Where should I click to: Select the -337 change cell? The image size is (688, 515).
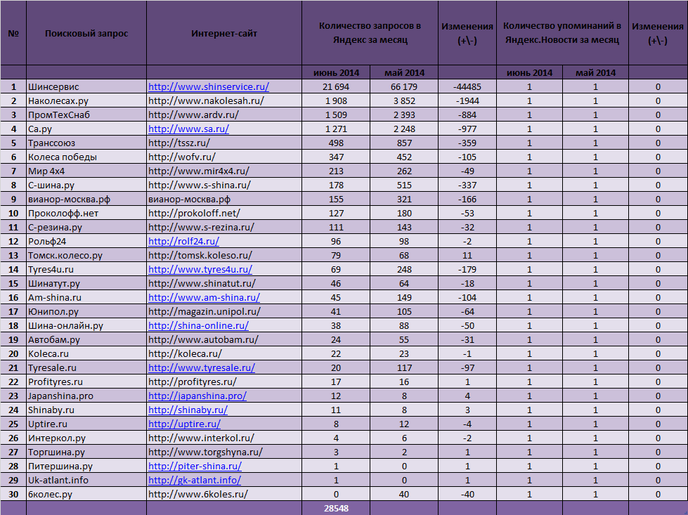tap(467, 185)
